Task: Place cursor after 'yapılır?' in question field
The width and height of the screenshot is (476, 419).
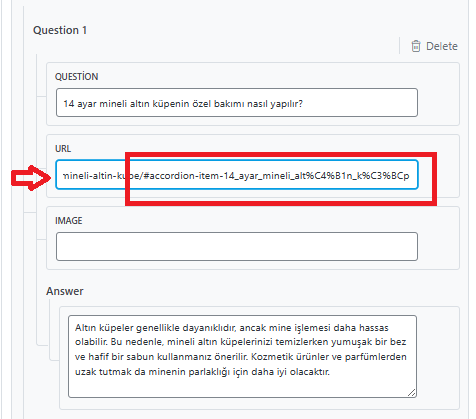Action: pyautogui.click(x=303, y=104)
